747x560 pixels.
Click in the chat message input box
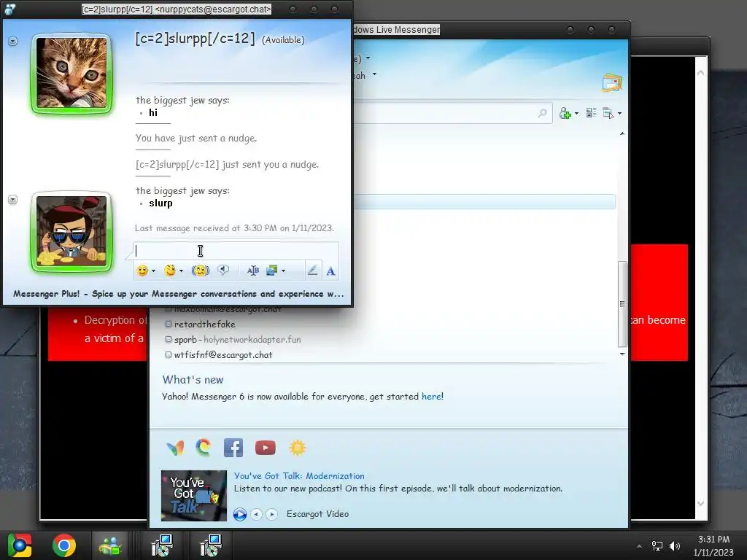[x=236, y=251]
